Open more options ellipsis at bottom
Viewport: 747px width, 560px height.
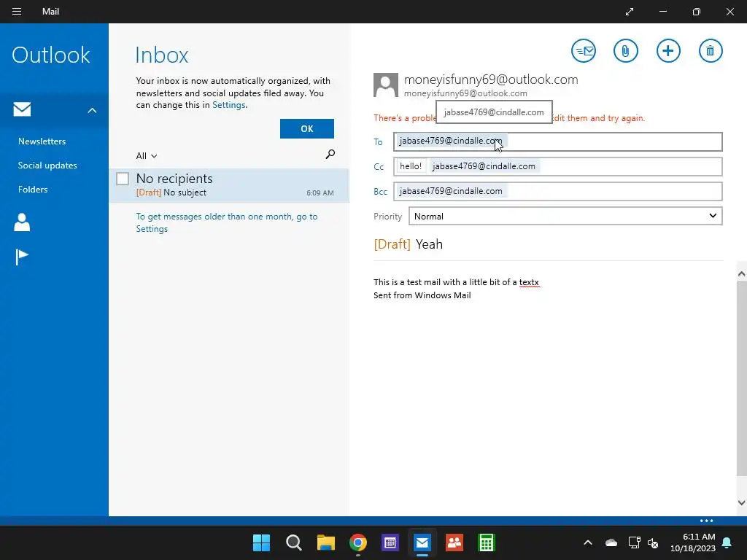pos(706,521)
